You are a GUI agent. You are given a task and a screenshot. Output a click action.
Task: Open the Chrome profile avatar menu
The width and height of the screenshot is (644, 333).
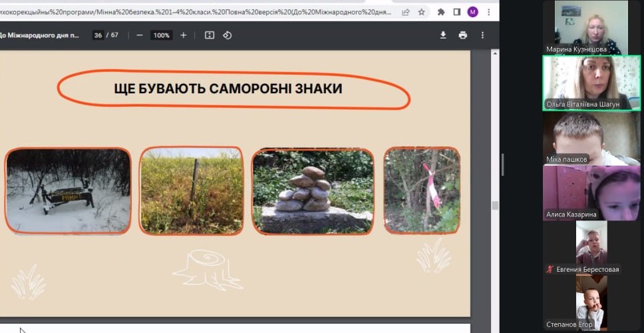coord(472,12)
